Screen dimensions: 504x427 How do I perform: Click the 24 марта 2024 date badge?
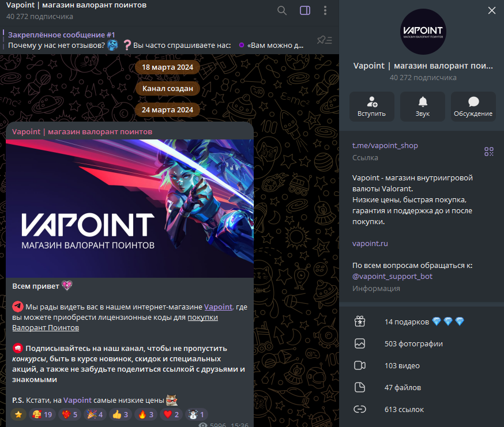pyautogui.click(x=167, y=110)
